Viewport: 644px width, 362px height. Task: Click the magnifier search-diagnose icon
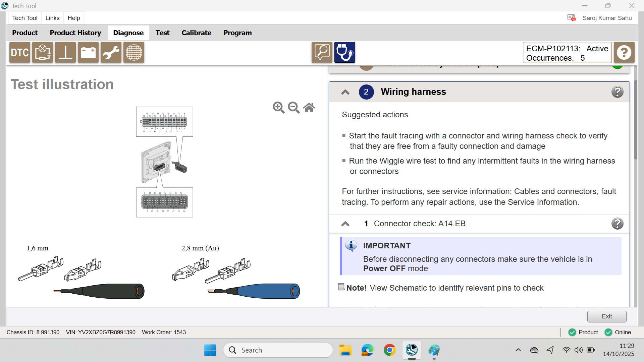322,52
